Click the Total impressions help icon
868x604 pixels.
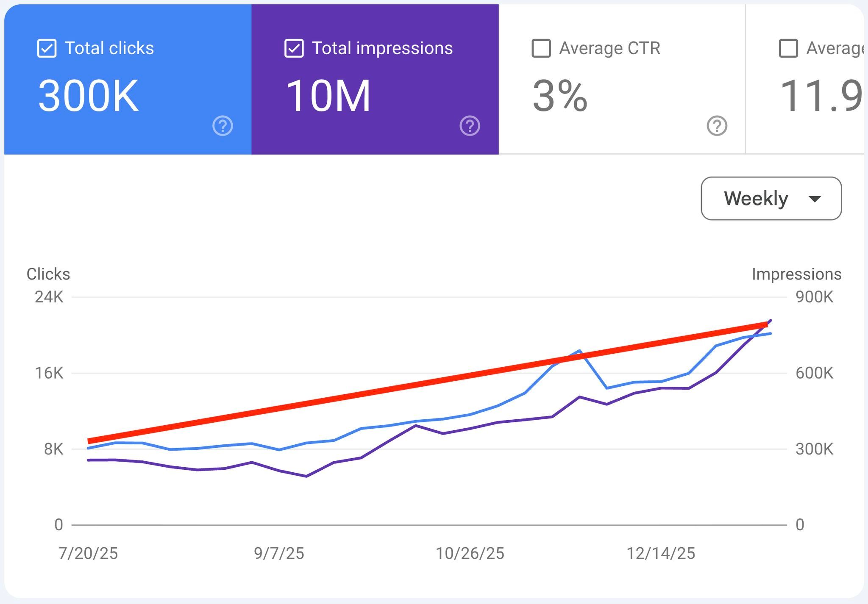pos(470,126)
